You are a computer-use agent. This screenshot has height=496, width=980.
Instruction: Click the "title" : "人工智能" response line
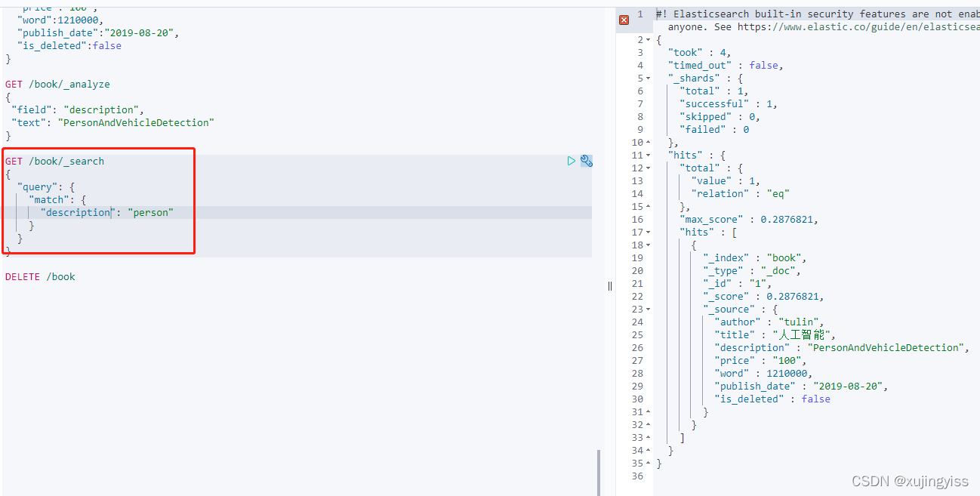(x=775, y=335)
